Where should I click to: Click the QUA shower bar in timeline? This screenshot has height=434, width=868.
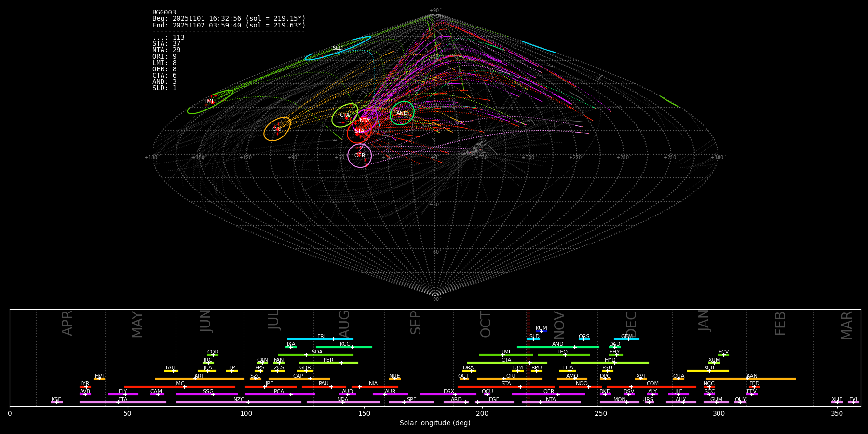pyautogui.click(x=678, y=379)
